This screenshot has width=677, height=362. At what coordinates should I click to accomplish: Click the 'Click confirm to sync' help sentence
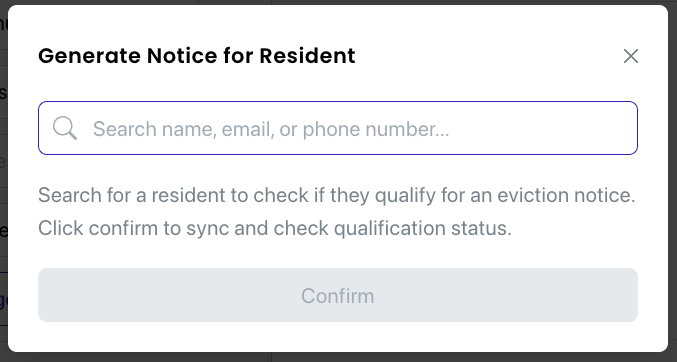point(275,228)
